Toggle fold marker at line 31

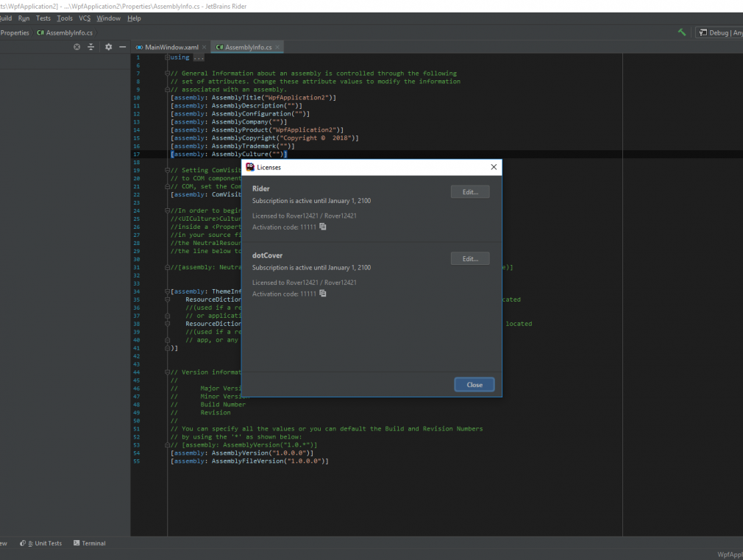[x=167, y=267]
